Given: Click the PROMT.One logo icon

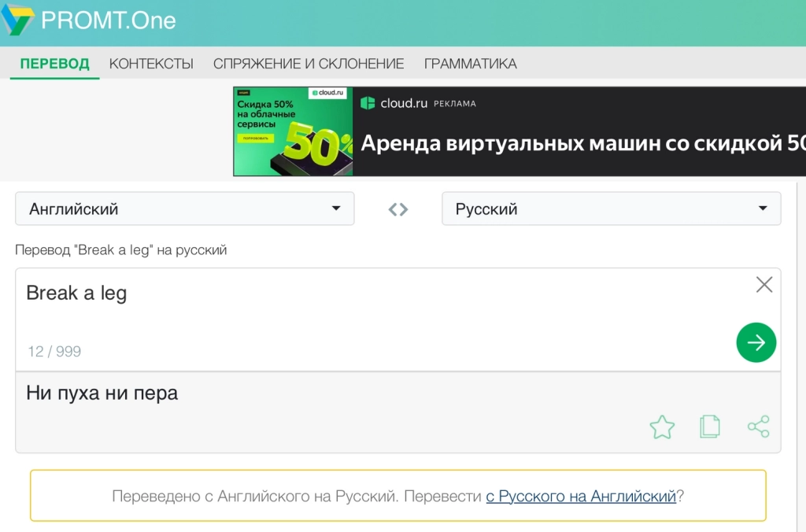Looking at the screenshot, I should pyautogui.click(x=17, y=19).
